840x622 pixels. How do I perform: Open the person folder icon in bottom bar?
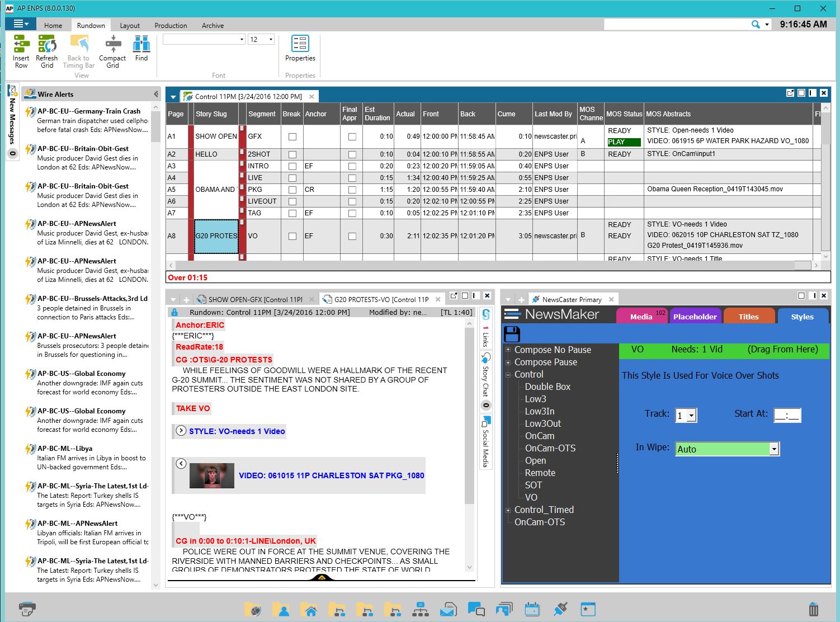click(x=281, y=609)
